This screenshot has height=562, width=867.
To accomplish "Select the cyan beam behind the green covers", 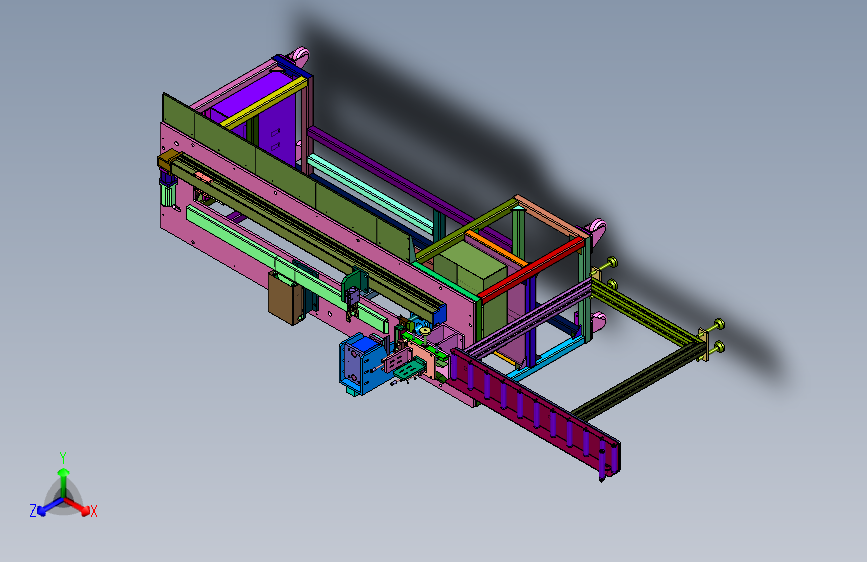I will click(x=369, y=192).
